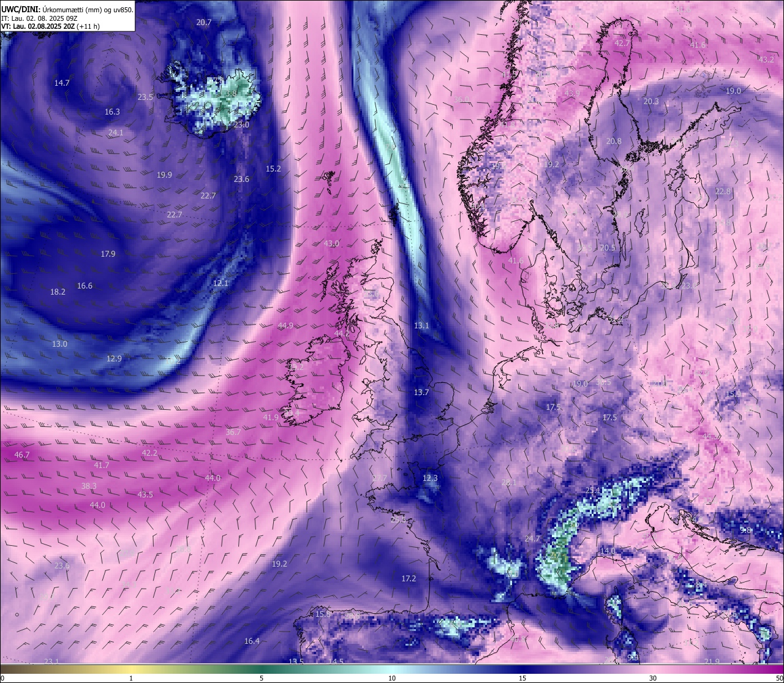Click the 13.0 value label
Viewport: 784px width, 683px height.
click(59, 344)
